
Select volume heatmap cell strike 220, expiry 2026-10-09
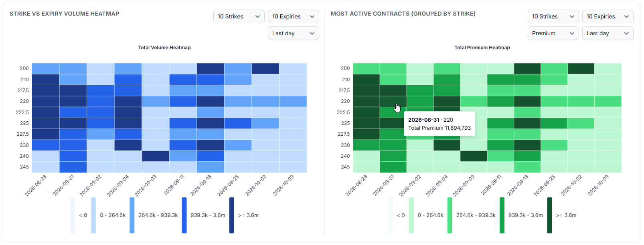pos(293,101)
